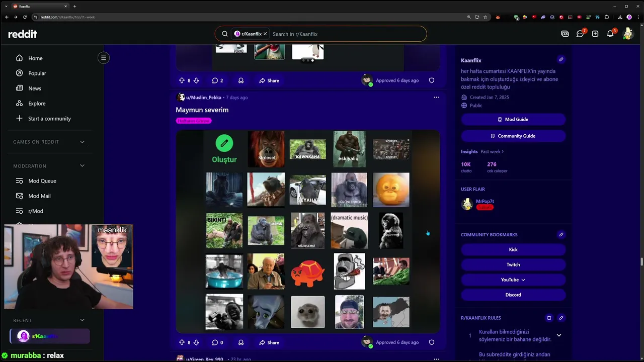Viewport: 644px width, 362px height.
Task: Edit community bookmarks pencil icon
Action: click(561, 234)
